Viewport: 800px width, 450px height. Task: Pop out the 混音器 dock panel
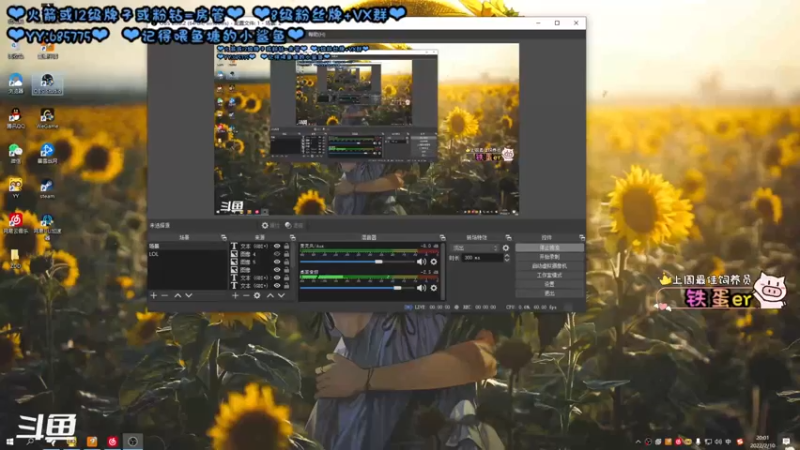442,238
